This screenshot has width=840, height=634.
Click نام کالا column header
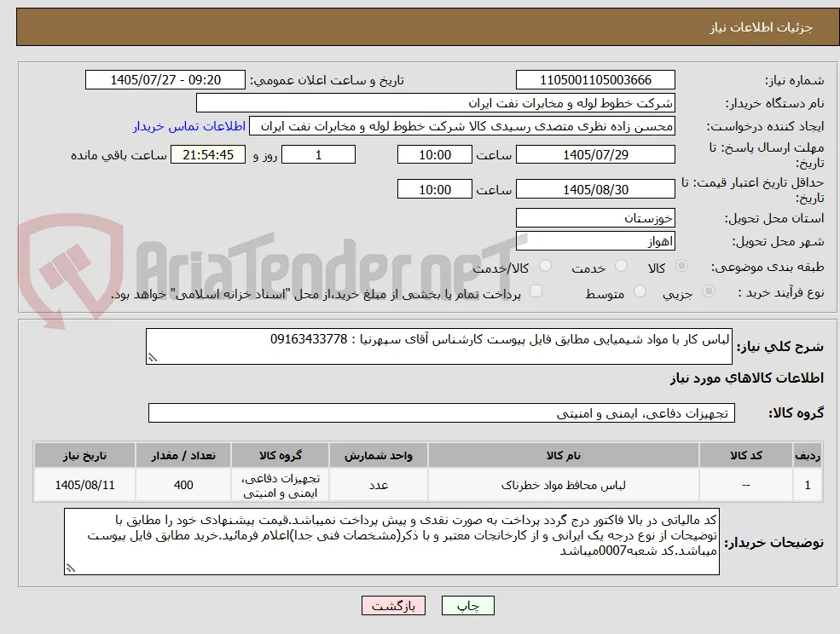click(x=563, y=456)
